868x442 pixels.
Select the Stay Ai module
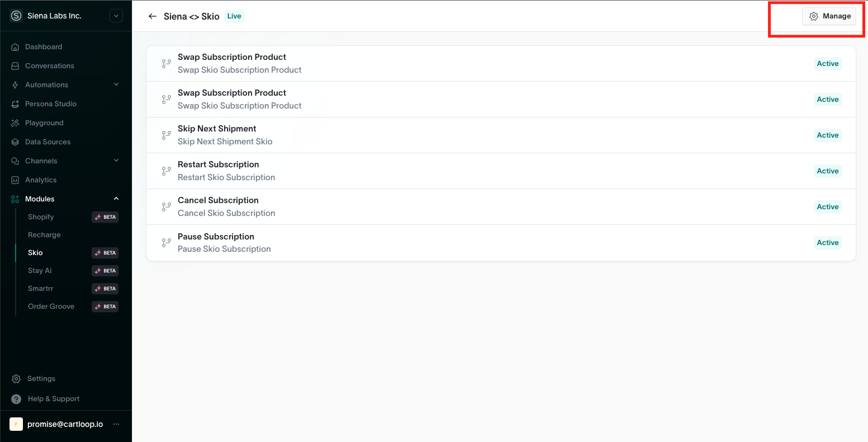[x=40, y=271]
